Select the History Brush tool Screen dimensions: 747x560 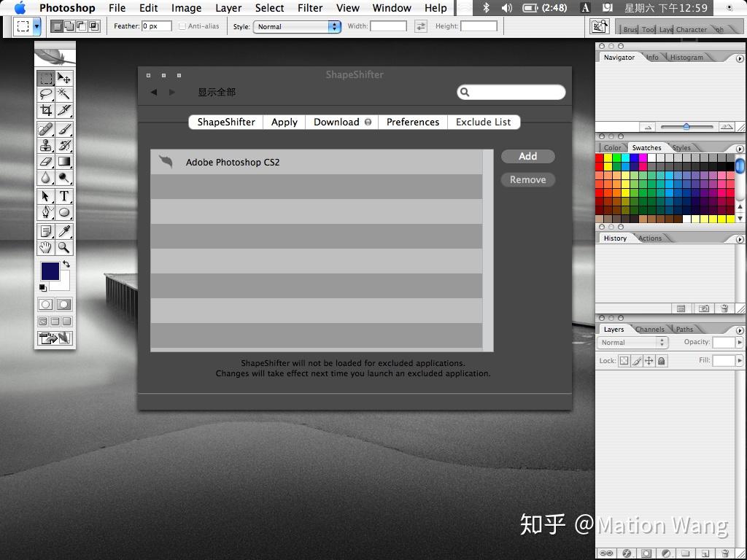tap(64, 145)
